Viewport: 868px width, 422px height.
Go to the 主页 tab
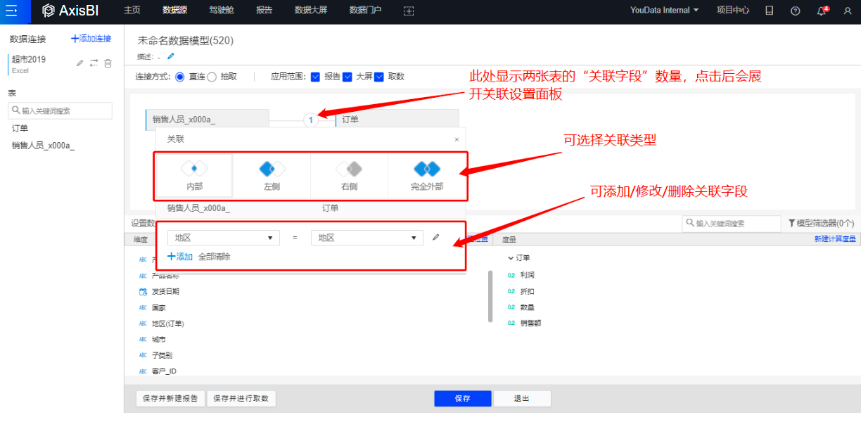click(x=132, y=11)
